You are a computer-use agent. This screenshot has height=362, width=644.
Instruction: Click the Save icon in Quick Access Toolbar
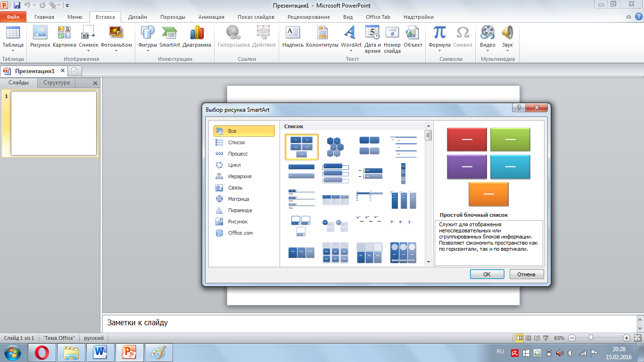pos(17,6)
